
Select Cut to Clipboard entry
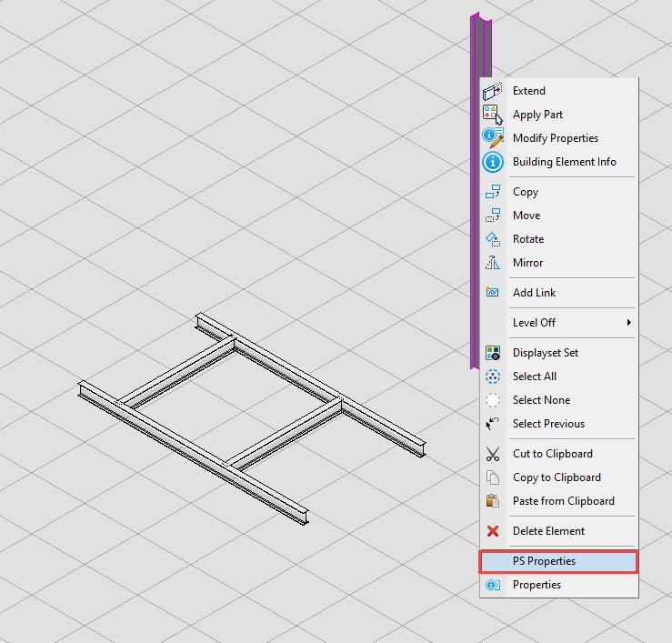point(559,454)
